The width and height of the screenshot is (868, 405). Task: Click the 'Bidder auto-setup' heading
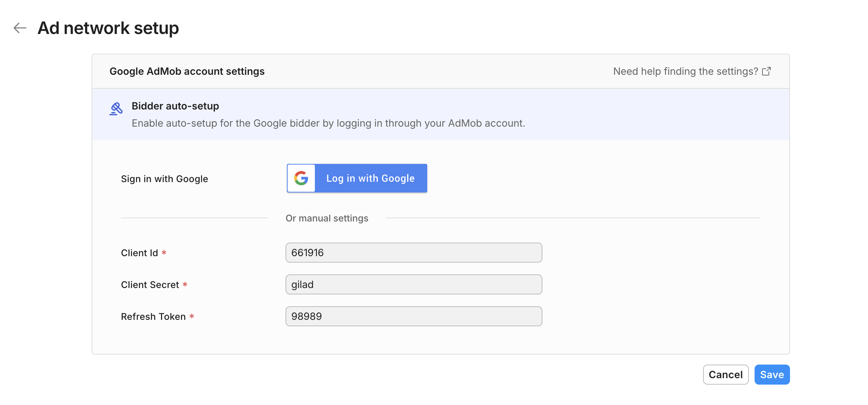coord(175,106)
